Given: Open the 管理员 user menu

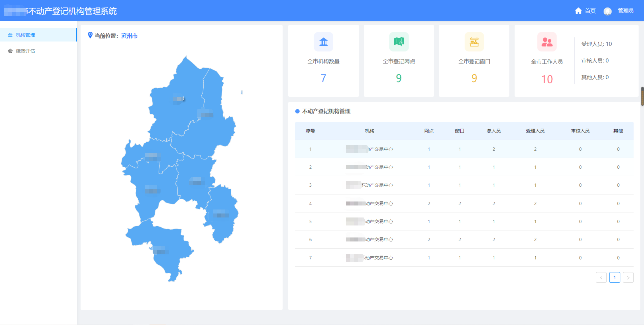Looking at the screenshot, I should (x=626, y=11).
